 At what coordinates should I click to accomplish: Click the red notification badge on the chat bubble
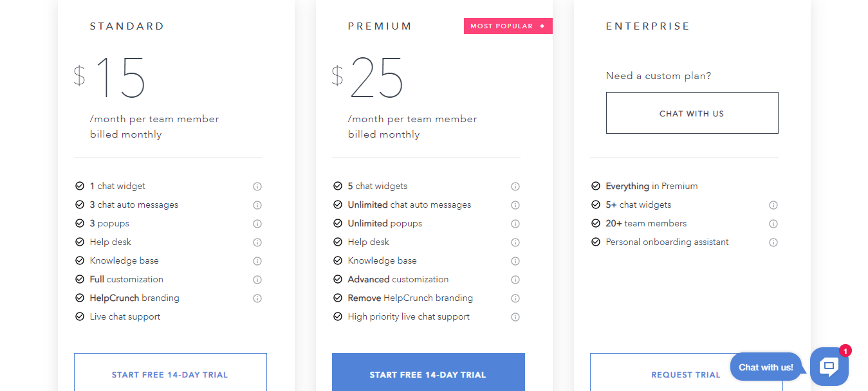846,350
